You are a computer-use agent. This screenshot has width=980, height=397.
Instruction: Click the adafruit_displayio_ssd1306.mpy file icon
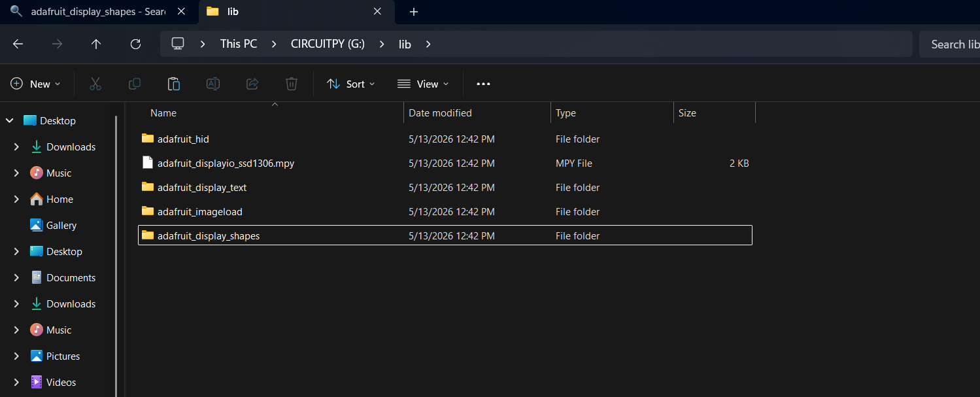coord(148,163)
